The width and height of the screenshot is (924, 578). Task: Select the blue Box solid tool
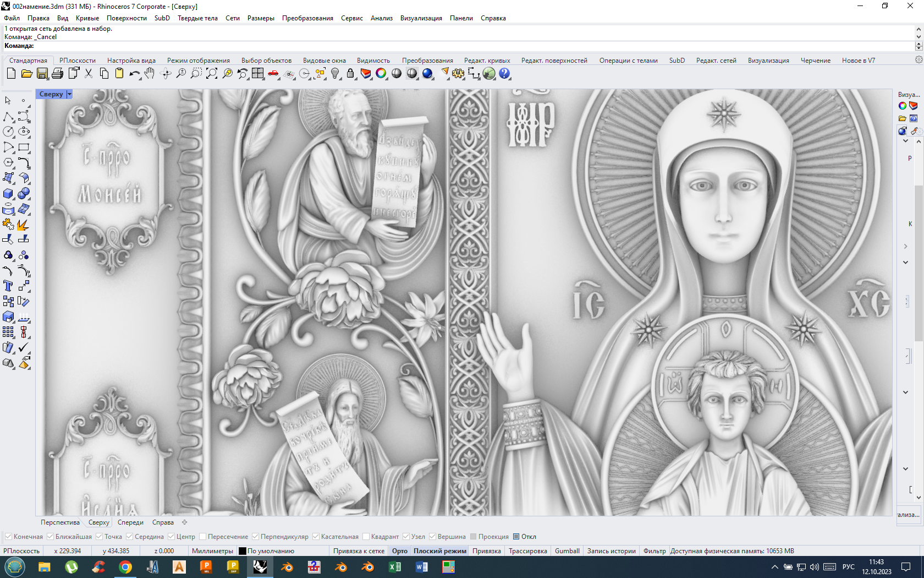pos(8,193)
